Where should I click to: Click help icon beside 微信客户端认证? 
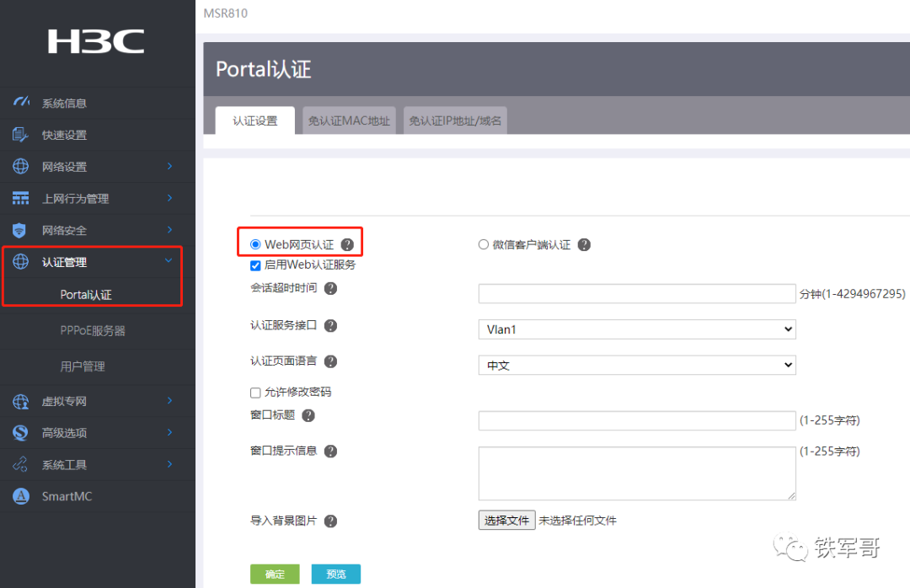click(584, 245)
